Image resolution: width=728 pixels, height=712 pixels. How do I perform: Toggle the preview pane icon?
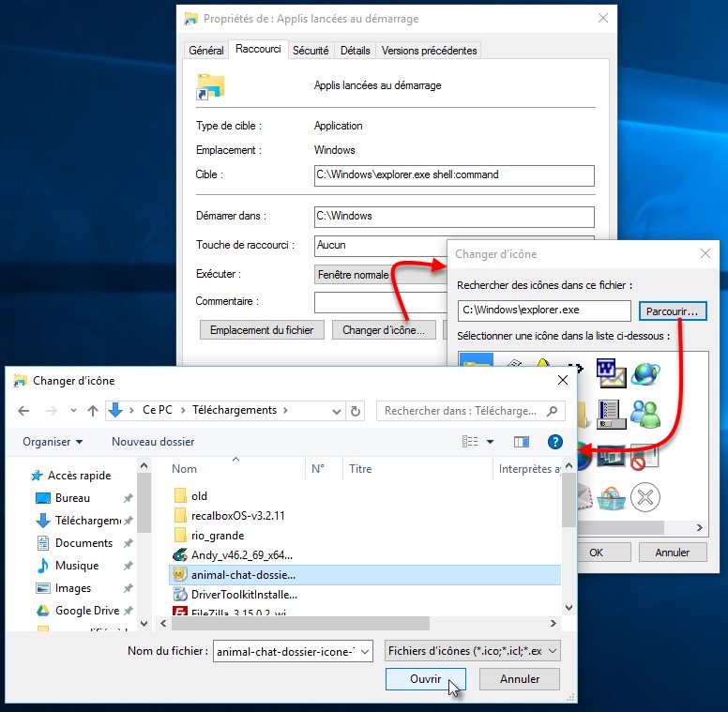(522, 441)
